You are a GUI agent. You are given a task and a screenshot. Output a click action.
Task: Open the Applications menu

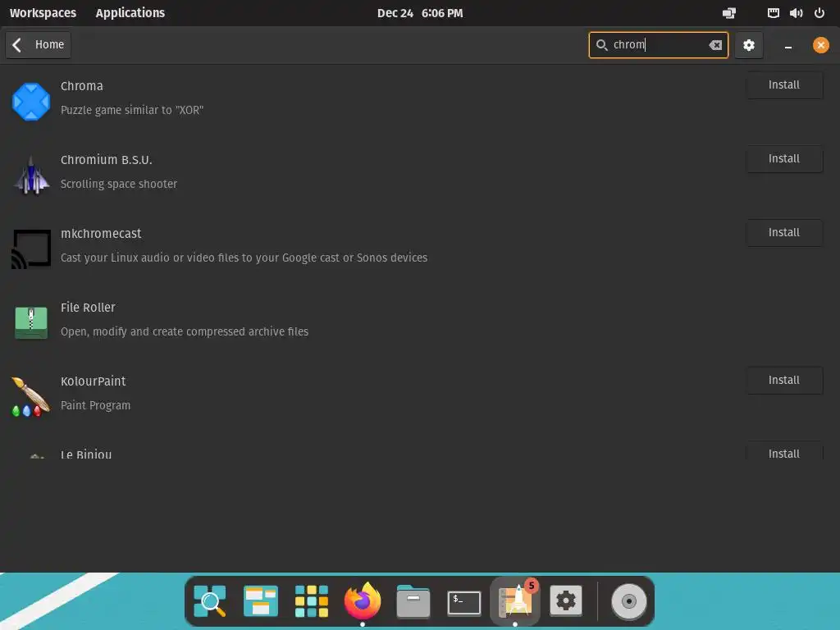[130, 13]
